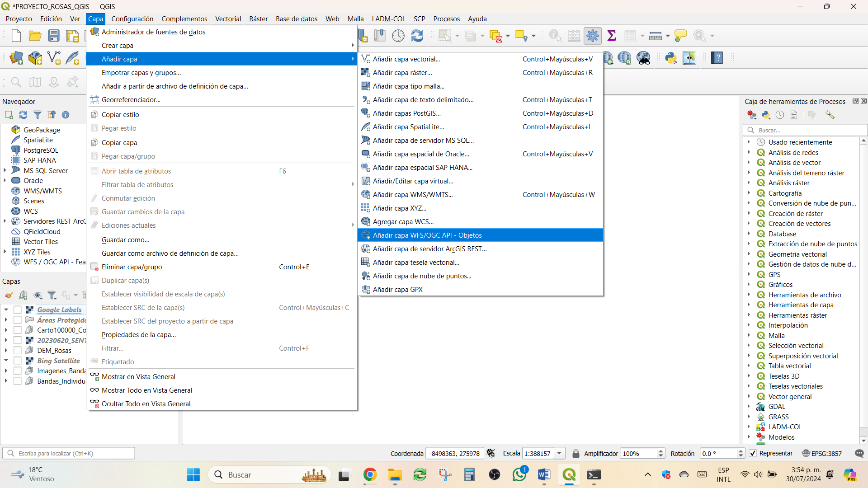Open the Escala dropdown arrow

coord(559,453)
